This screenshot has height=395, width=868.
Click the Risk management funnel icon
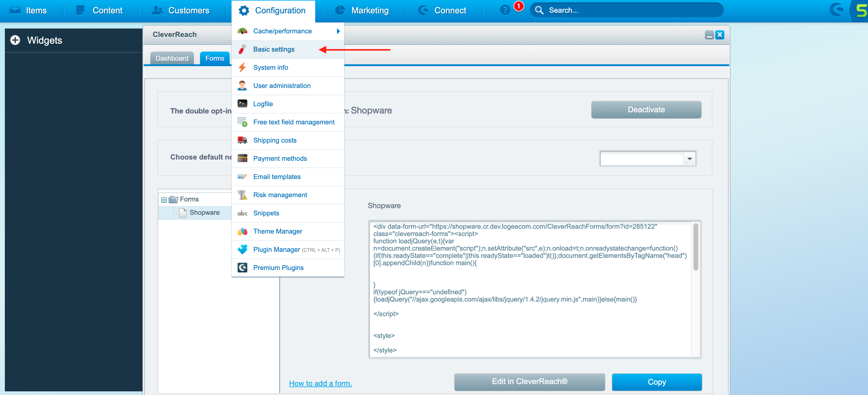(x=242, y=195)
